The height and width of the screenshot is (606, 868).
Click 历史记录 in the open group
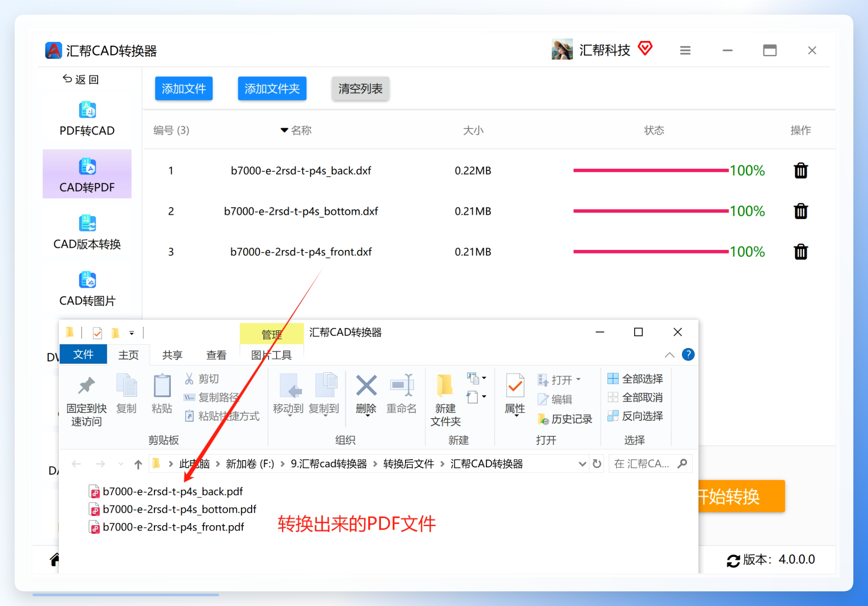[x=565, y=419]
